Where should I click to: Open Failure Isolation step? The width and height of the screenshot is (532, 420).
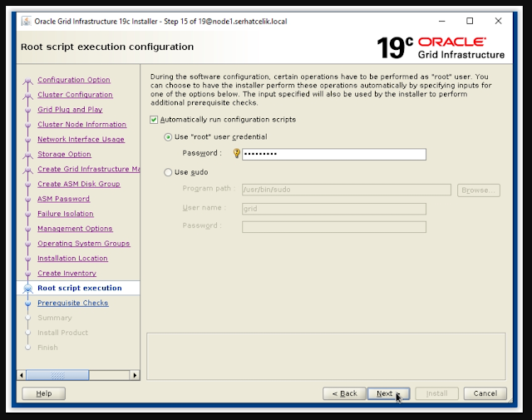point(66,214)
